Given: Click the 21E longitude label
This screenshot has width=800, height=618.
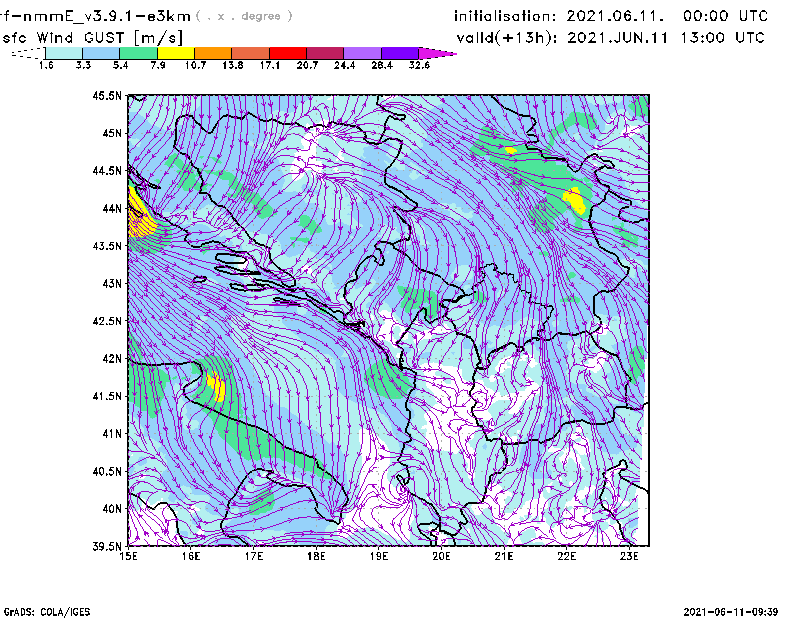Looking at the screenshot, I should click(504, 556).
